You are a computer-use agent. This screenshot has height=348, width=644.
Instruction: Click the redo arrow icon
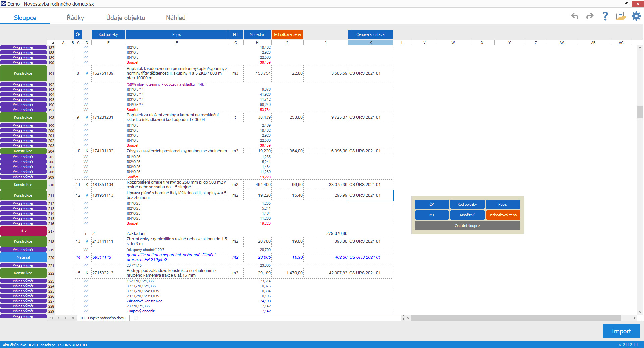(590, 16)
